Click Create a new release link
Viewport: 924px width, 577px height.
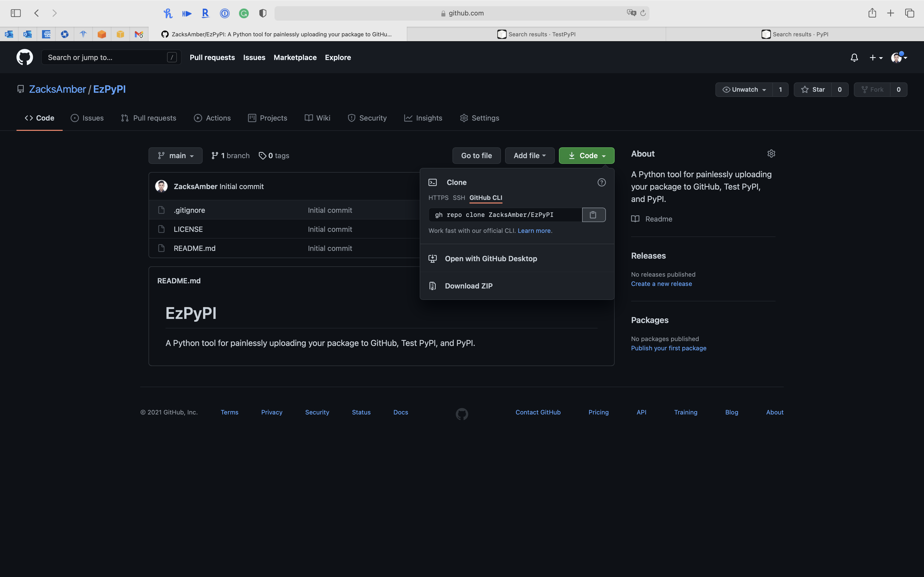[x=661, y=284]
